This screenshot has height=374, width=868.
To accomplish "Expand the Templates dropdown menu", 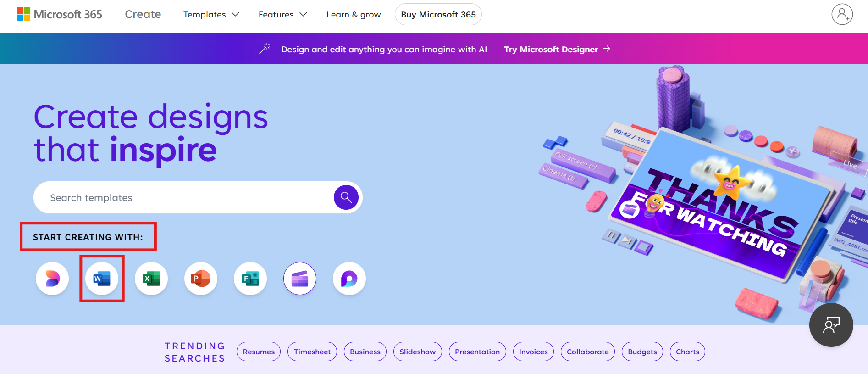I will click(211, 15).
